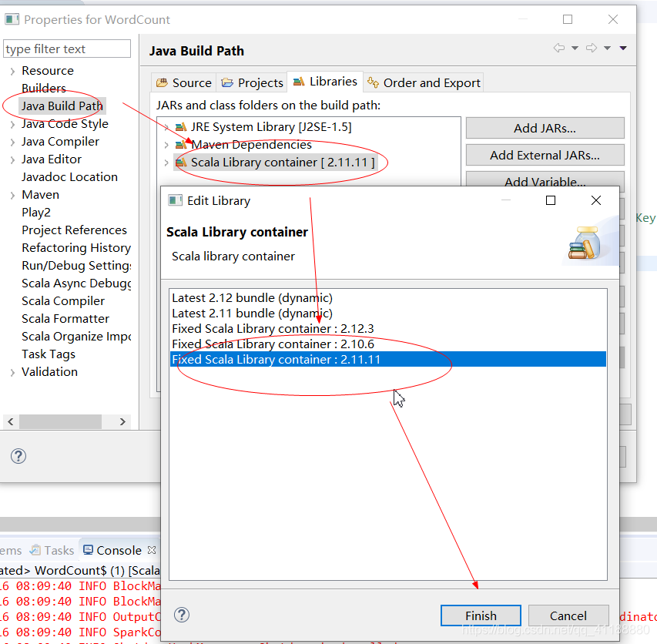This screenshot has height=644, width=657.
Task: Open the view menu dropdown triangle in header
Action: pos(623,49)
